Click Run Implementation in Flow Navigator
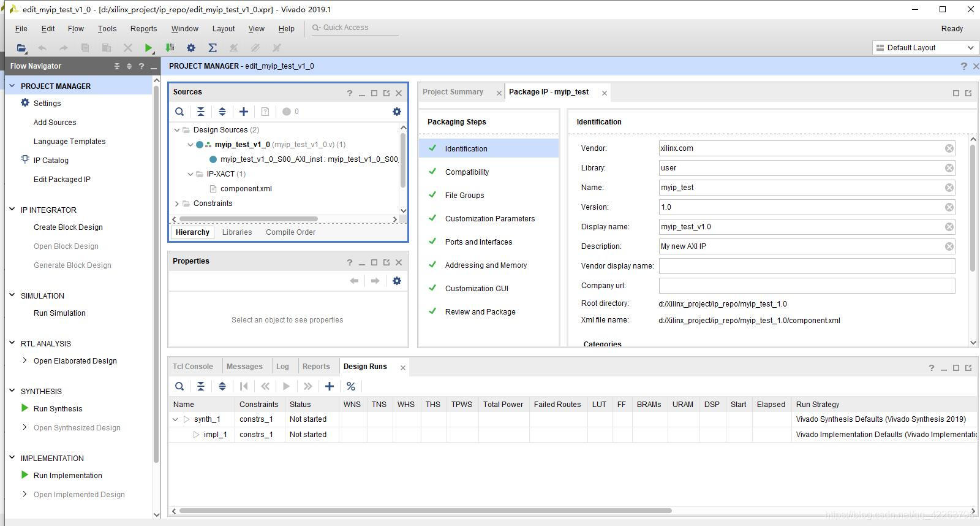980x526 pixels. pos(68,476)
